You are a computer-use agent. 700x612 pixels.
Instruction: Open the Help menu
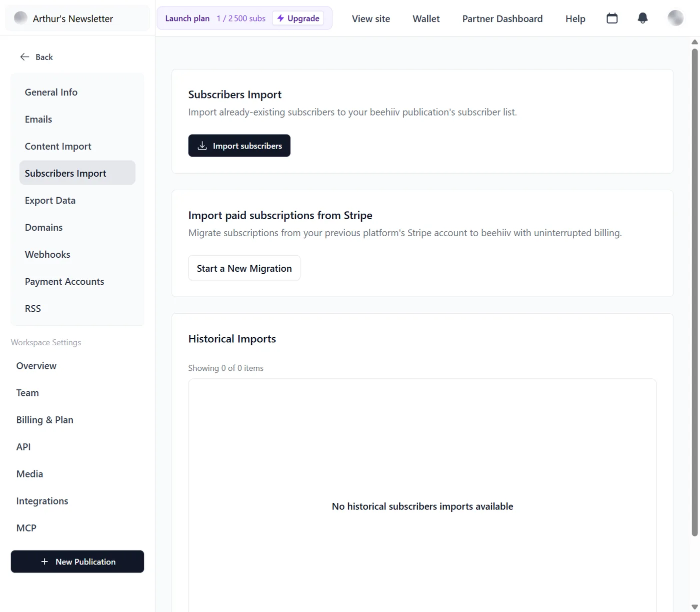click(x=575, y=19)
